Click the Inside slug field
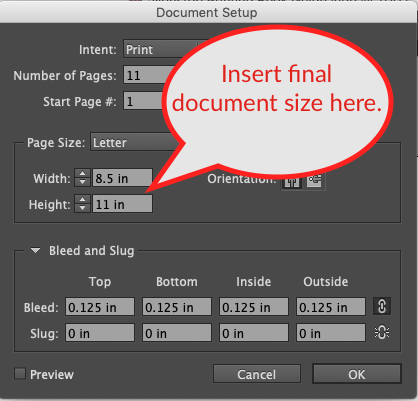 pos(254,333)
